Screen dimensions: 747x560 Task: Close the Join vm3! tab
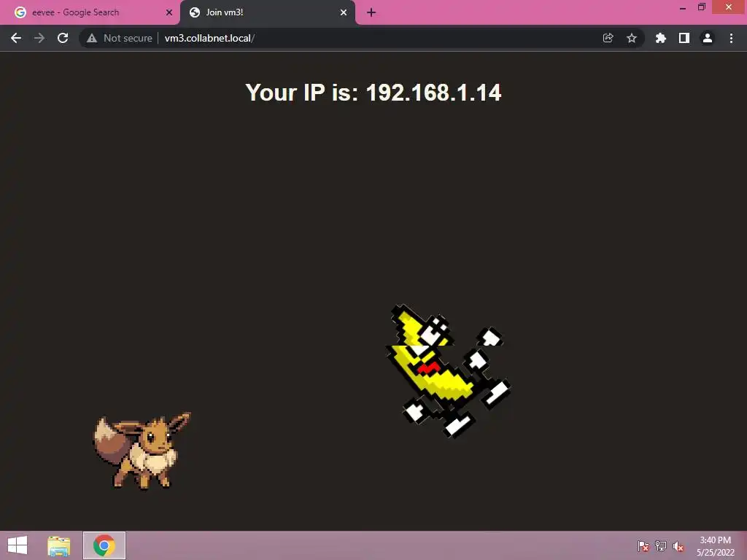(344, 12)
